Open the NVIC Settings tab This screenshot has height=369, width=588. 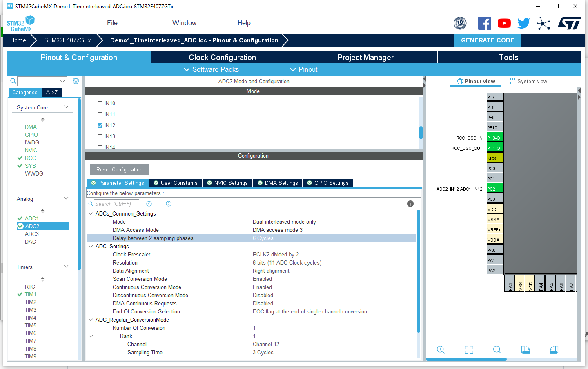(227, 183)
